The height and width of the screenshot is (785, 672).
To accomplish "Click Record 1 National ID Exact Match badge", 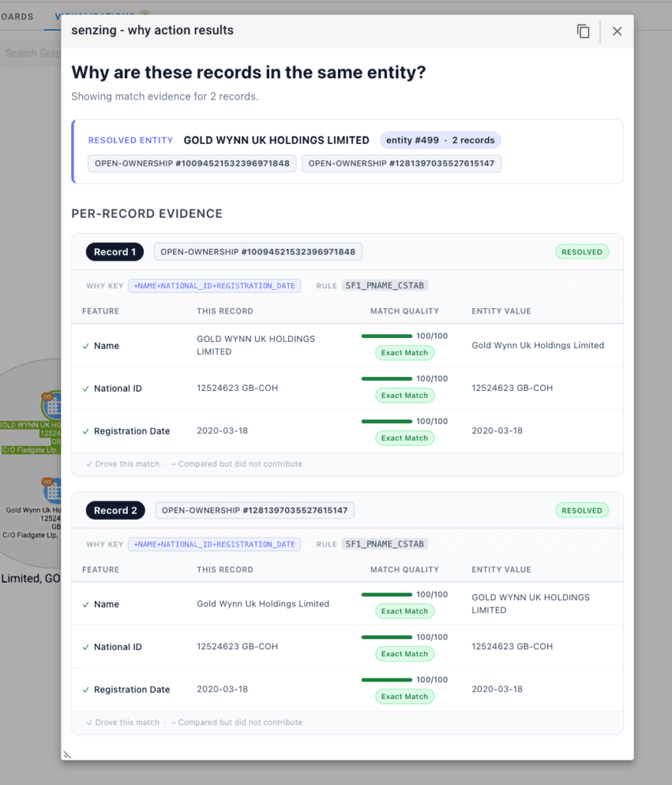I will click(x=405, y=395).
